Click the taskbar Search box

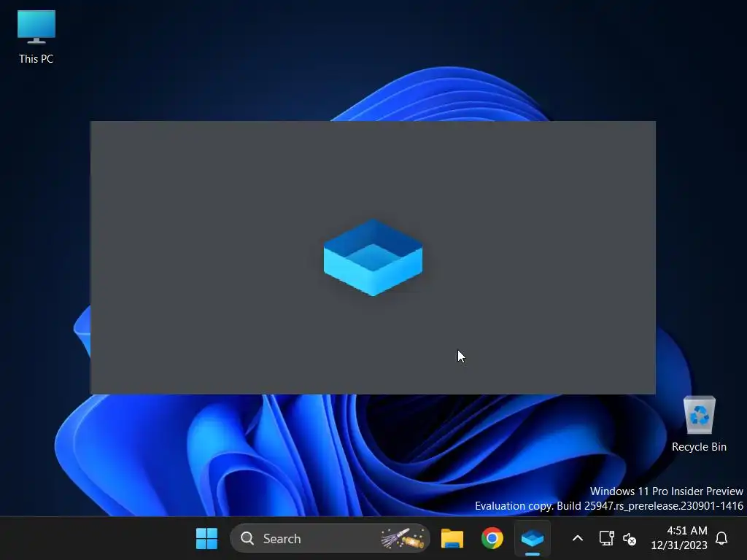point(330,539)
